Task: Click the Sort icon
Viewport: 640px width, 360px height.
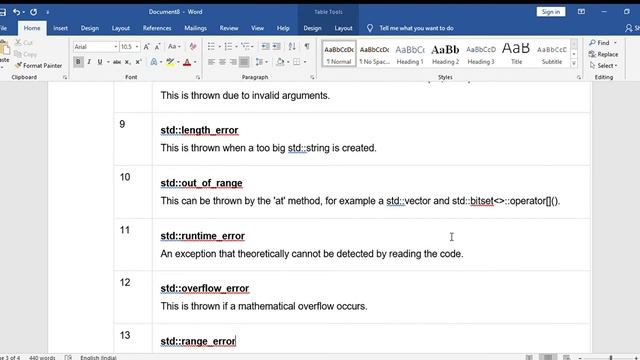Action: click(x=292, y=47)
